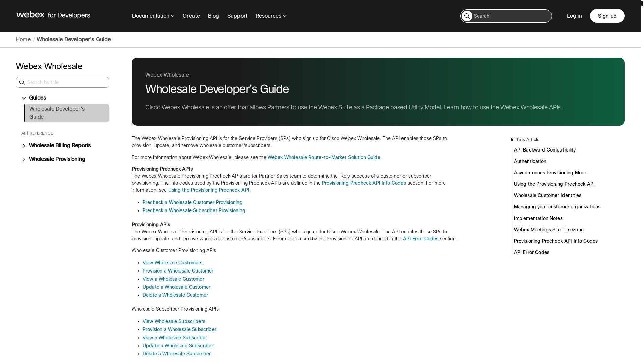Open the Resources dropdown menu
This screenshot has height=362, width=644.
coord(271,16)
